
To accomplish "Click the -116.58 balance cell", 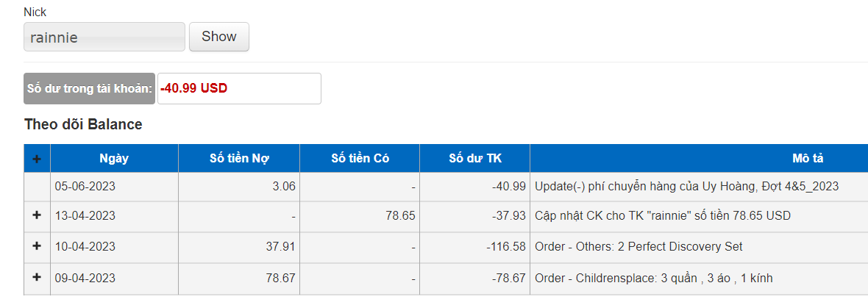I will (x=475, y=246).
